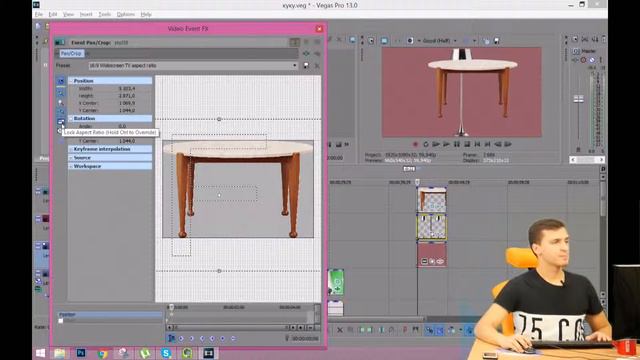Go to Next Keyframe button
The image size is (640, 360).
[x=202, y=338]
